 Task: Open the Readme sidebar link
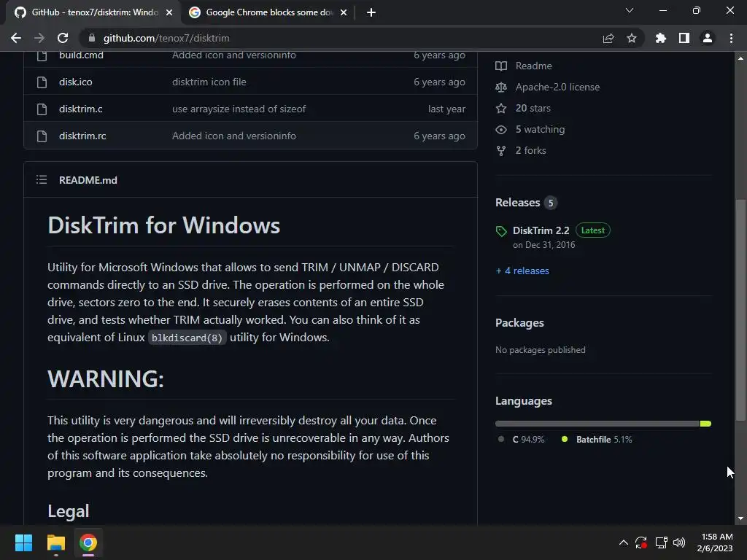click(533, 66)
